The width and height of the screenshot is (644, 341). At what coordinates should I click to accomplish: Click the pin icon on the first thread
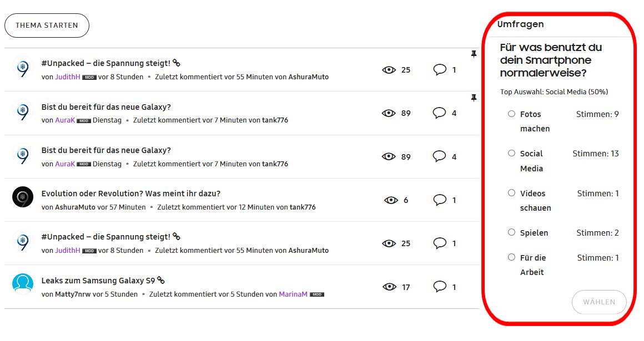(474, 54)
